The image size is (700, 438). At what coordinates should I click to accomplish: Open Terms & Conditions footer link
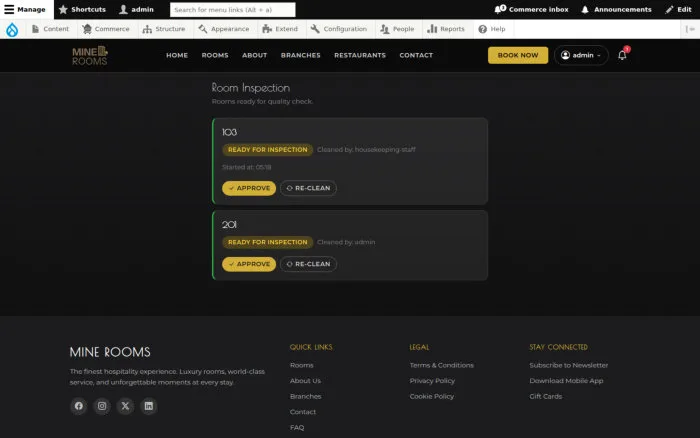point(442,365)
